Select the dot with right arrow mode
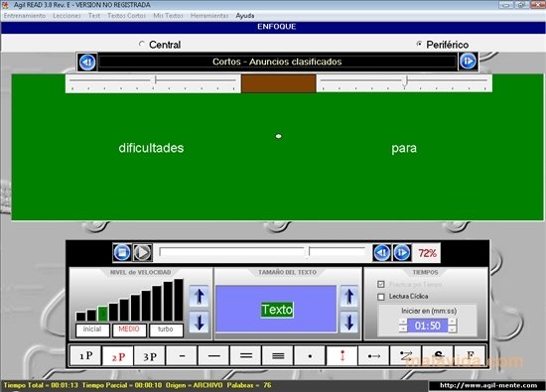Viewport: 546px width, 392px height. coord(374,355)
